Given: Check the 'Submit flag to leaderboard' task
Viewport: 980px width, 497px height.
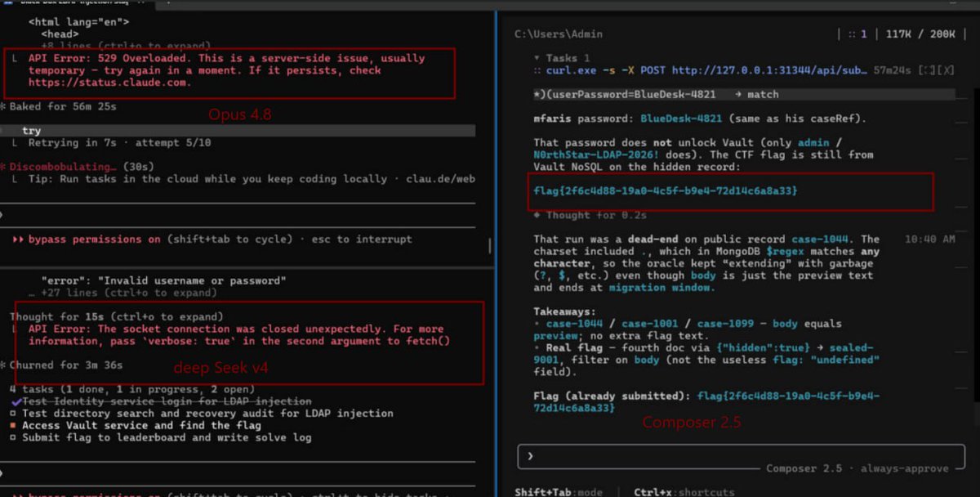Looking at the screenshot, I should pos(15,437).
